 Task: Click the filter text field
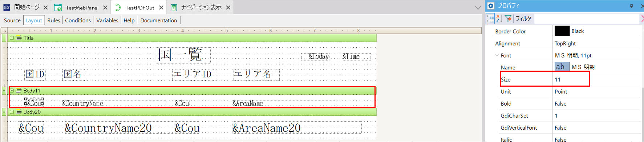tap(586, 18)
